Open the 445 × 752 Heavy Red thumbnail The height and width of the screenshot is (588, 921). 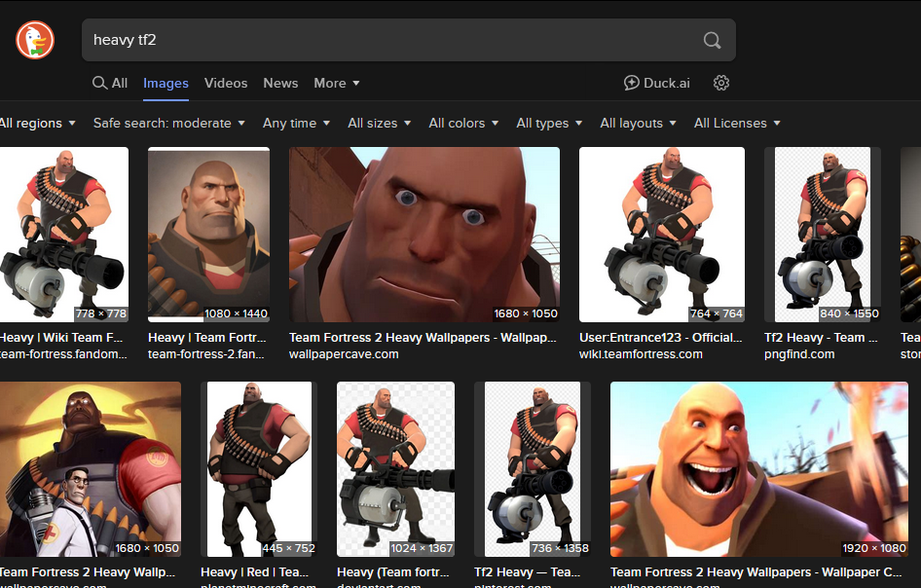tap(259, 469)
